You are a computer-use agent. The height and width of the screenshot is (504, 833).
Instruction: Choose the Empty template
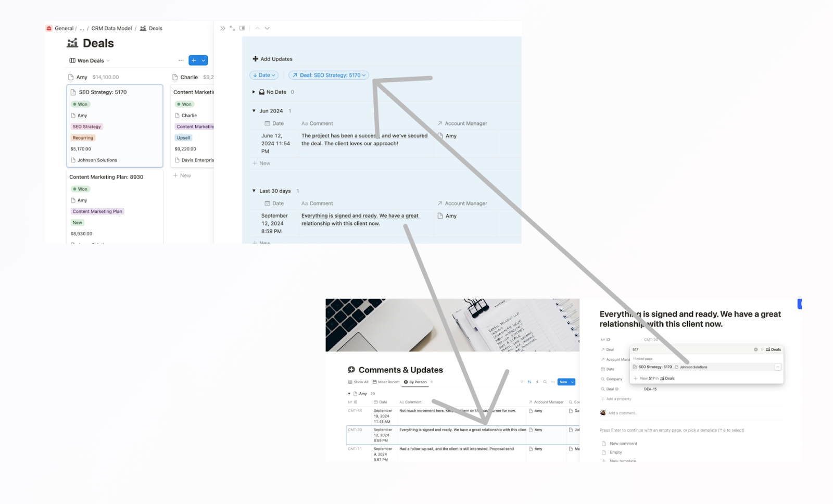tap(612, 452)
